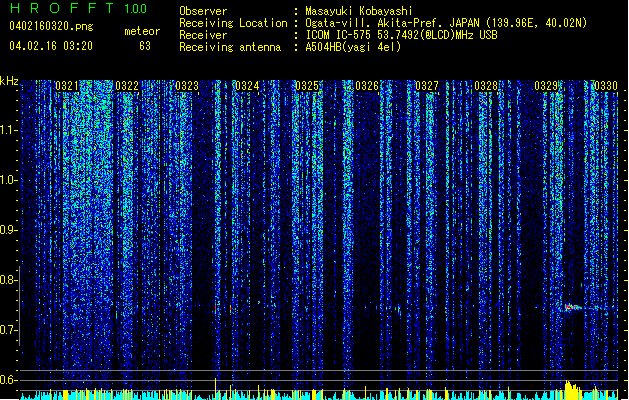Select the name Masayuki Kobayashi

point(359,11)
